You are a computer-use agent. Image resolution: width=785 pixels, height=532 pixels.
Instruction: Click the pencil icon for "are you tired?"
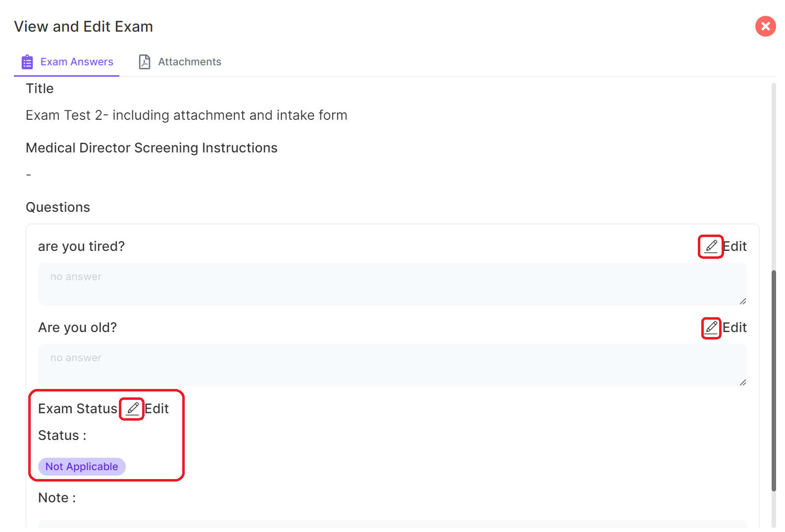(711, 246)
